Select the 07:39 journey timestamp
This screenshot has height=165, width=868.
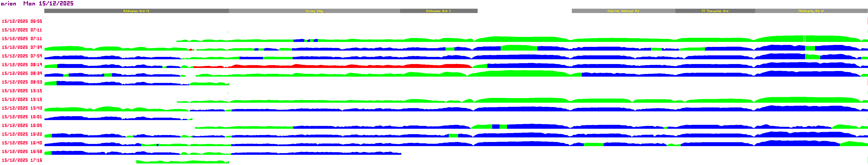tap(22, 47)
